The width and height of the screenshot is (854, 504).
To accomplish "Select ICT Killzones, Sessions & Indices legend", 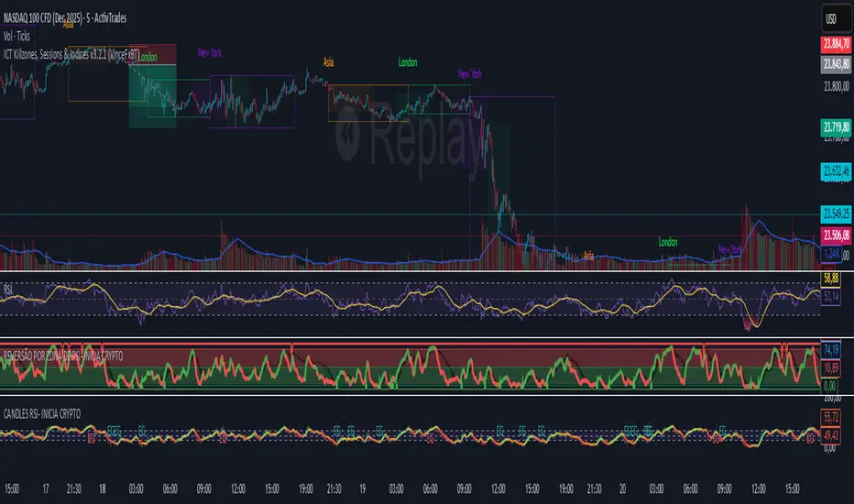I will 71,54.
